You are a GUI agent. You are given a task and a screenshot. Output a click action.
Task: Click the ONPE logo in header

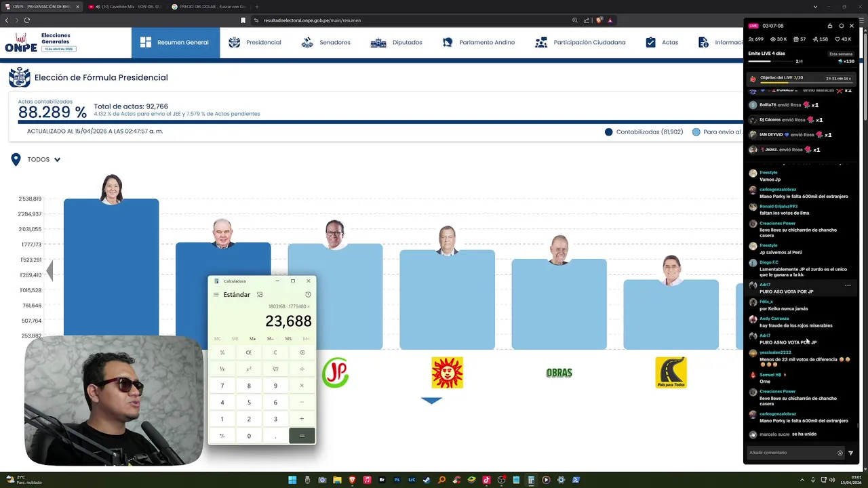coord(21,43)
